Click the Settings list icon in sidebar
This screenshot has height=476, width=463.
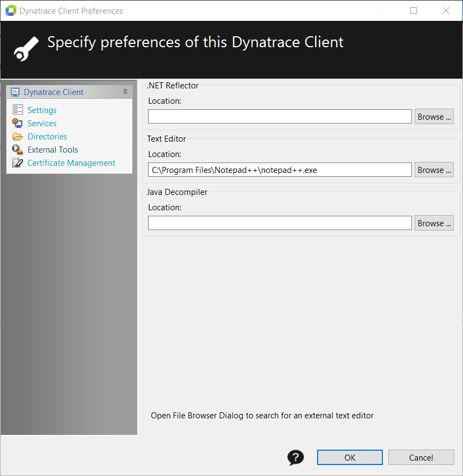[x=18, y=110]
